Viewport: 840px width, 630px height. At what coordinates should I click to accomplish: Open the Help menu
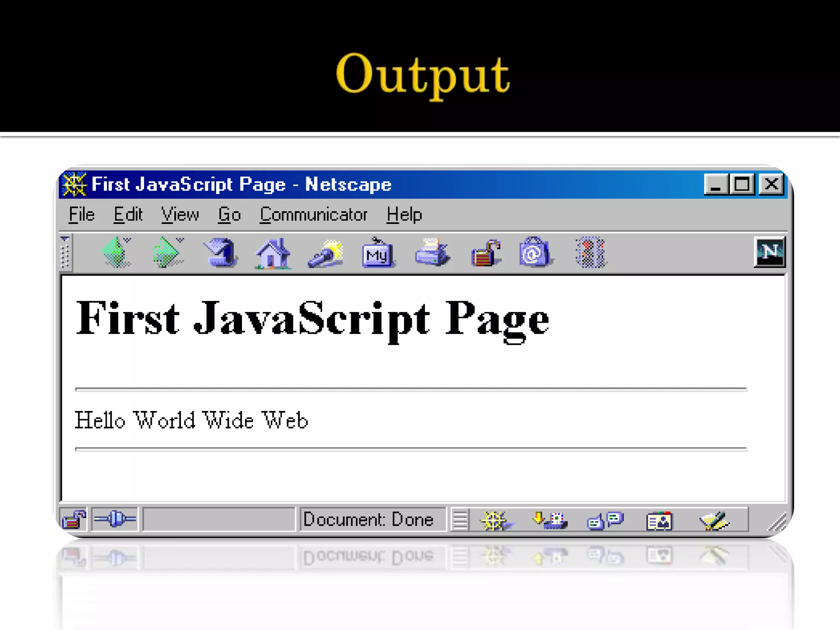pos(404,215)
